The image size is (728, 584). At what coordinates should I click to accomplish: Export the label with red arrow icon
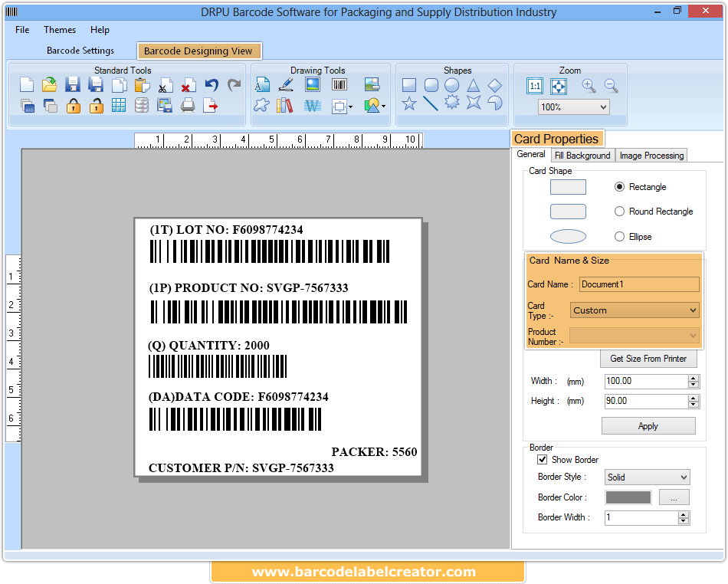pyautogui.click(x=210, y=106)
